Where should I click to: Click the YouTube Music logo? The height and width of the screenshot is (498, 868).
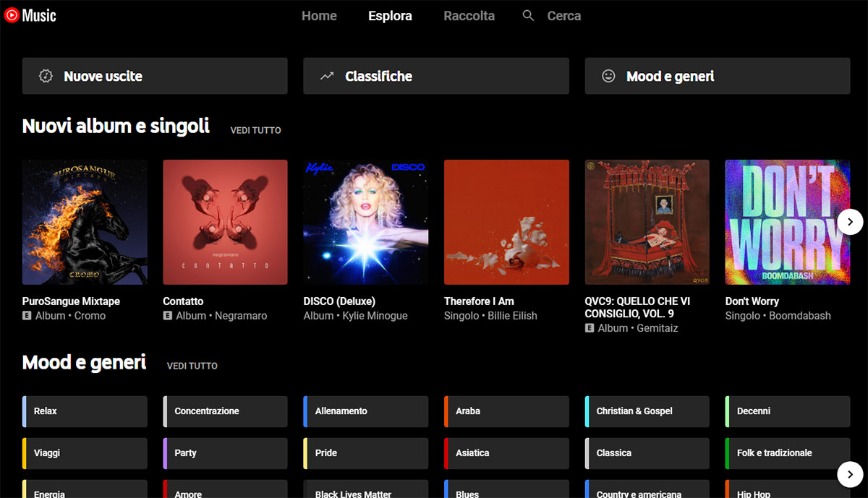(30, 15)
